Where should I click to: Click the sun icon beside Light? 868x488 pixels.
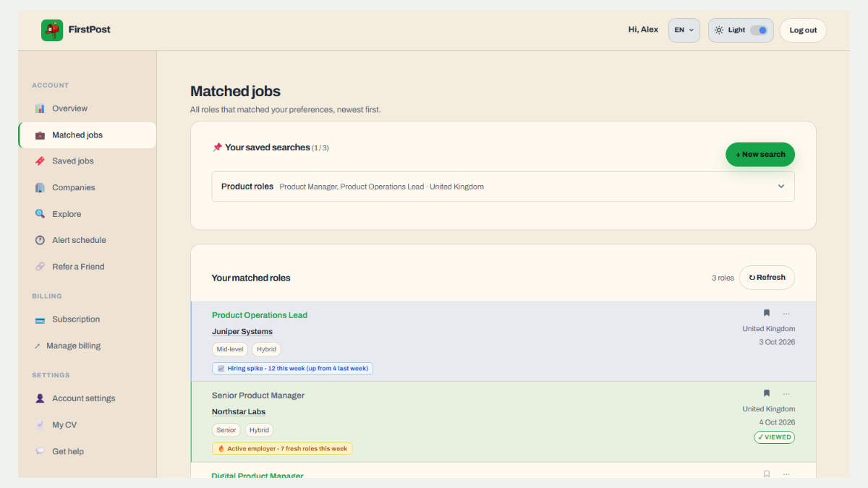[x=718, y=30]
